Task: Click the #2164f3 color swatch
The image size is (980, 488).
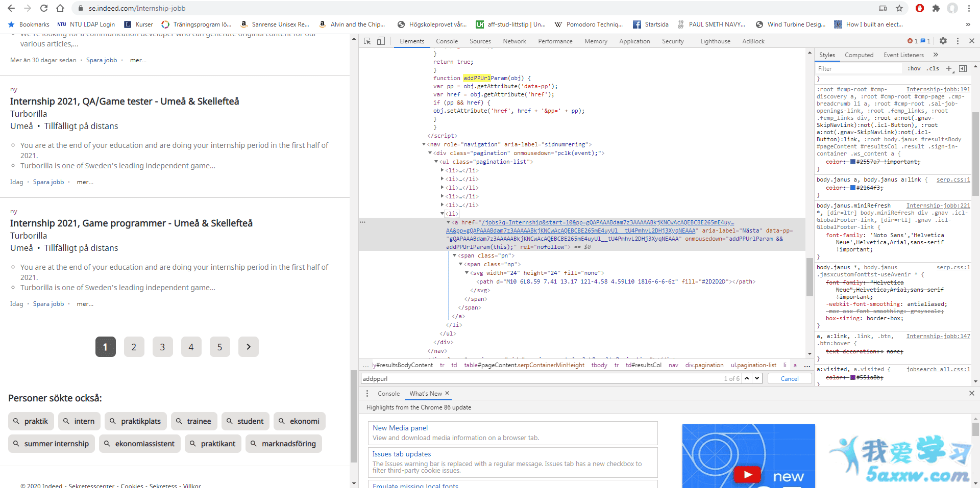Action: pos(852,188)
